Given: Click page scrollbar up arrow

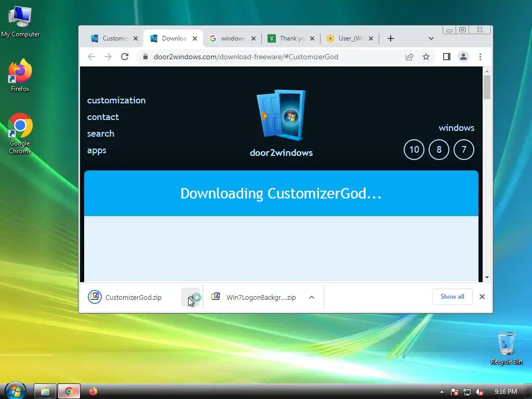Looking at the screenshot, I should coord(487,71).
